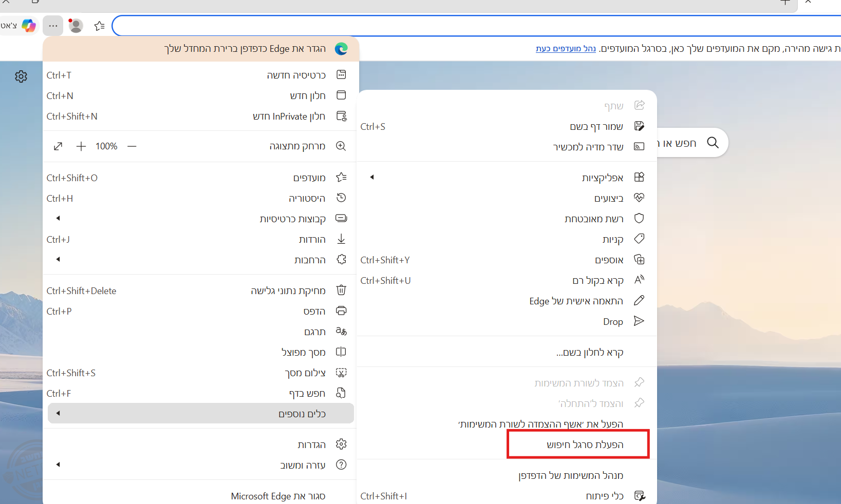Click the manage favorites now link
841x504 pixels.
click(566, 48)
